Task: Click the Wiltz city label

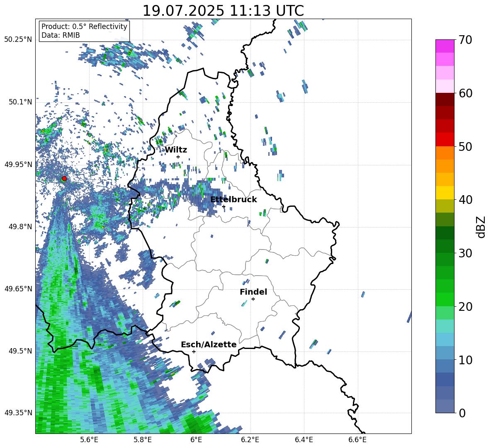Action: [176, 150]
